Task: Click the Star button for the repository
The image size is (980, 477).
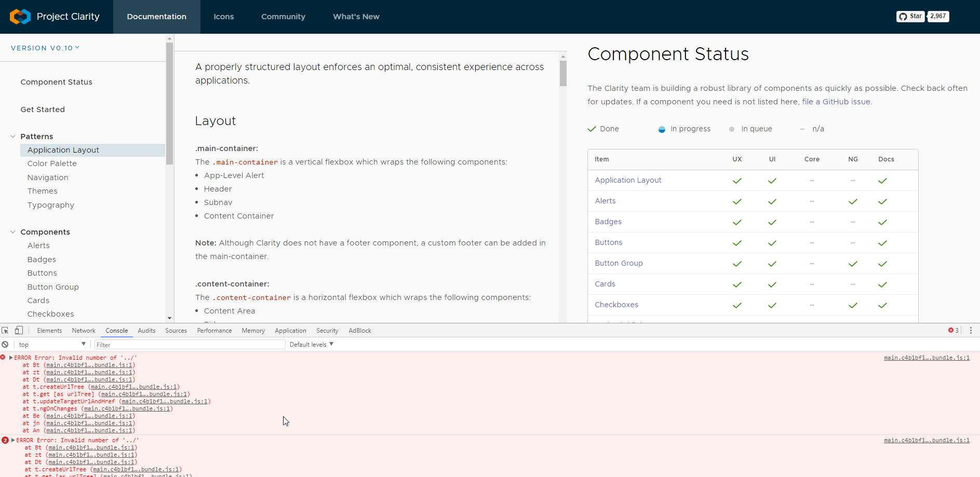Action: [910, 16]
